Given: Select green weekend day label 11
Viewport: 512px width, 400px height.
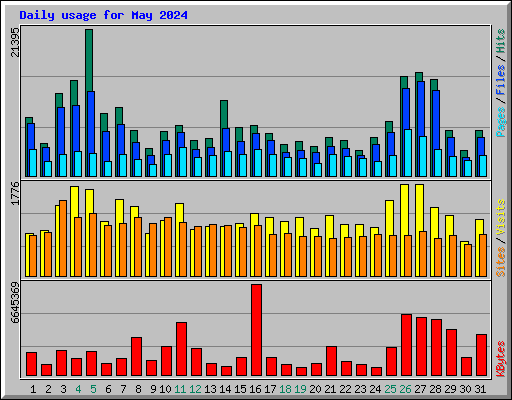Looking at the screenshot, I should point(180,389).
